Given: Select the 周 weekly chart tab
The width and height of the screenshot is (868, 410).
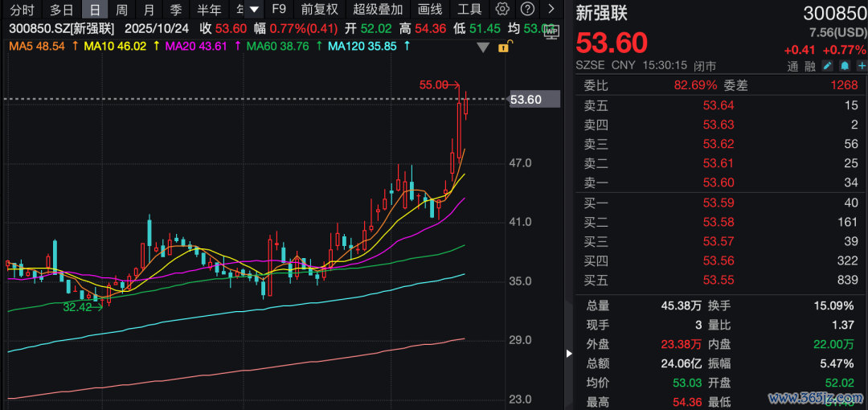Looking at the screenshot, I should pos(121,10).
